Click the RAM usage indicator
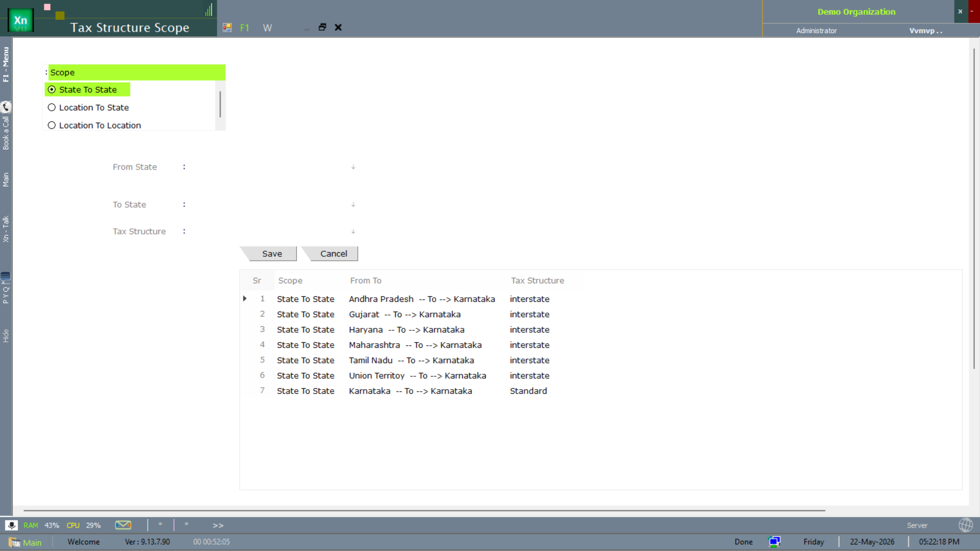This screenshot has height=551, width=980. (41, 525)
